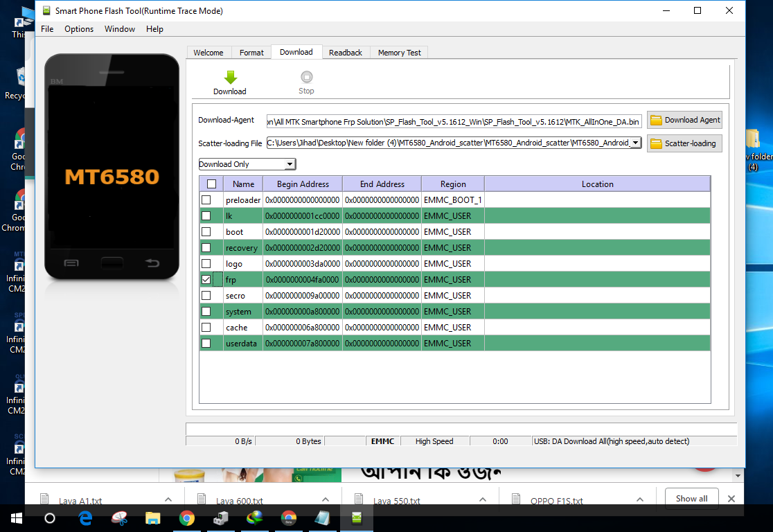Open the Snipping Tool taskbar icon
The width and height of the screenshot is (773, 532).
tap(119, 518)
